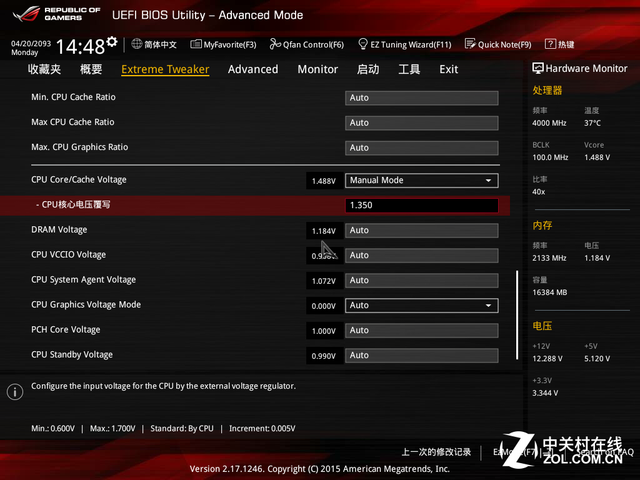Viewport: 640px width, 480px height.
Task: Click the globe language icon
Action: [136, 44]
